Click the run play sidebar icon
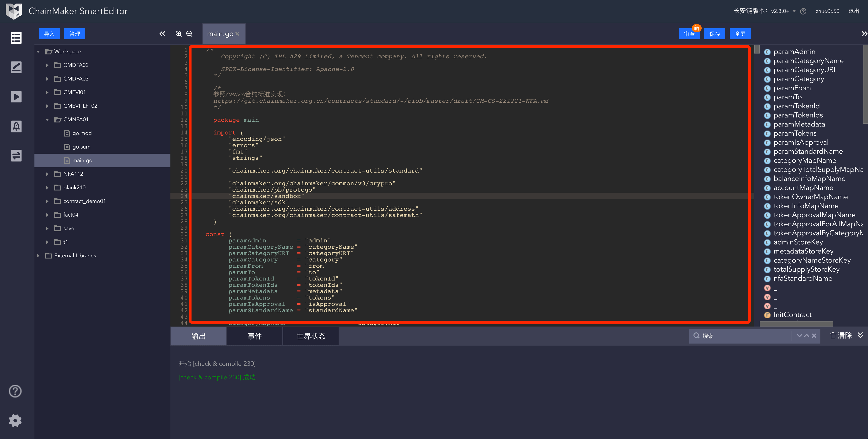868x439 pixels. click(16, 97)
